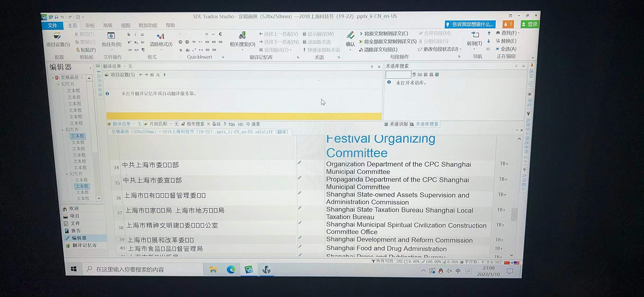Click Select All (全选) button
This screenshot has height=297, width=644.
point(506,49)
